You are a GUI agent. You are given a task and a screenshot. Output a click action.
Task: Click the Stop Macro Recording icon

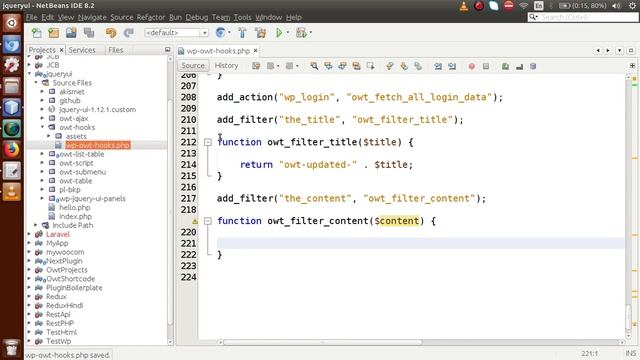tap(486, 66)
